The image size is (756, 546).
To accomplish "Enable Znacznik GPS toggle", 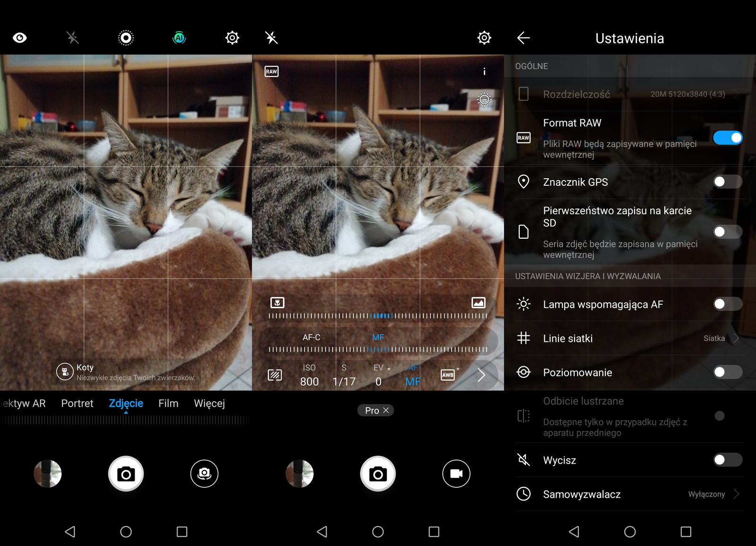I will (x=728, y=182).
